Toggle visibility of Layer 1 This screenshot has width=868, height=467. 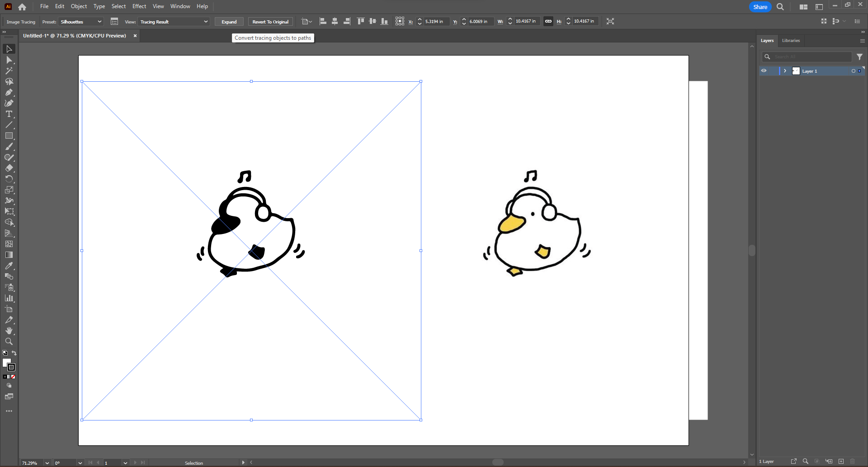(764, 71)
